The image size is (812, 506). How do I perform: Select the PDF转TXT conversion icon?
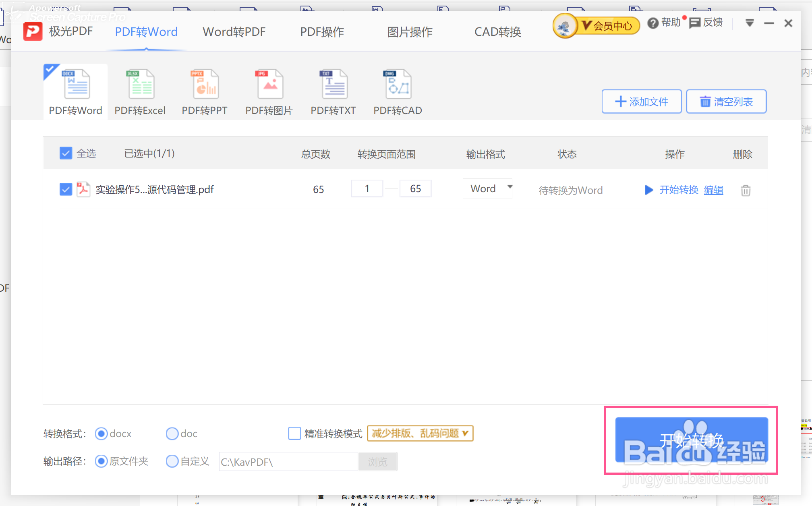coord(333,91)
